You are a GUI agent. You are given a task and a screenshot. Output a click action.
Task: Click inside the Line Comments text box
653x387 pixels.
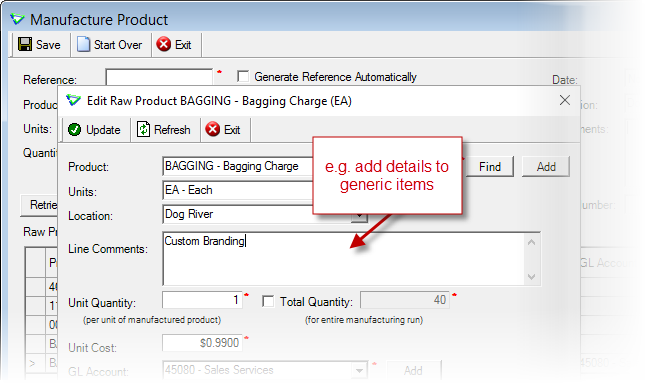(x=344, y=259)
